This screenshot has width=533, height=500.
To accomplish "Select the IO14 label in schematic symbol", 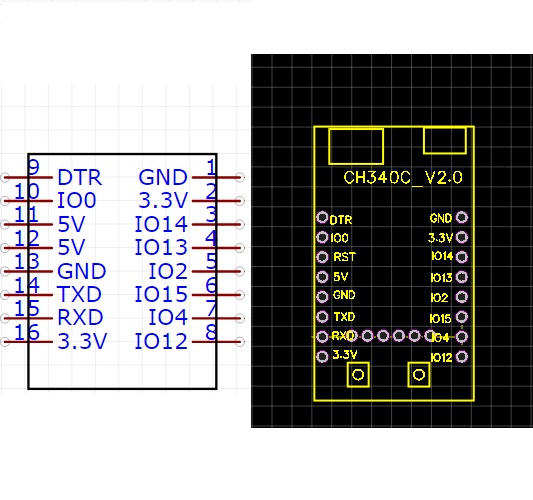I will [x=161, y=224].
